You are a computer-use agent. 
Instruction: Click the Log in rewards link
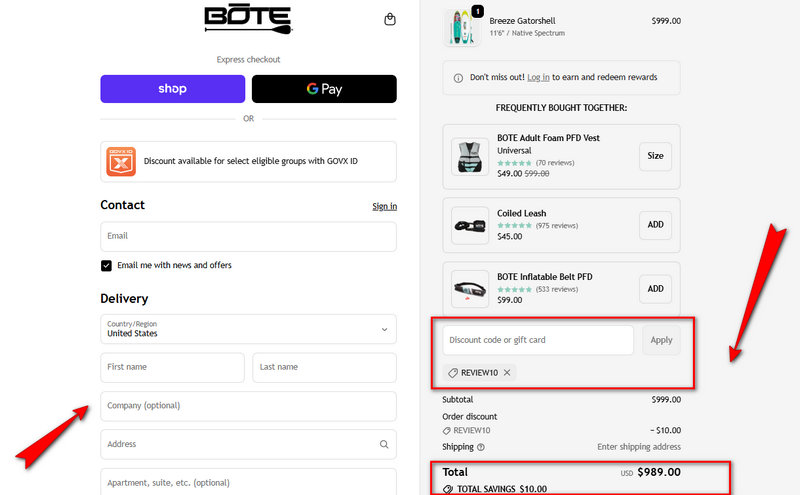coord(538,77)
